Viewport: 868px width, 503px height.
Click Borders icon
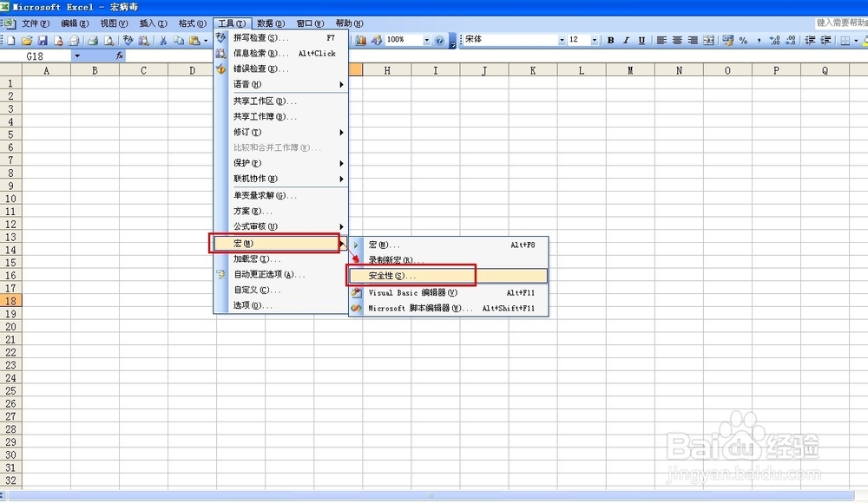[845, 41]
